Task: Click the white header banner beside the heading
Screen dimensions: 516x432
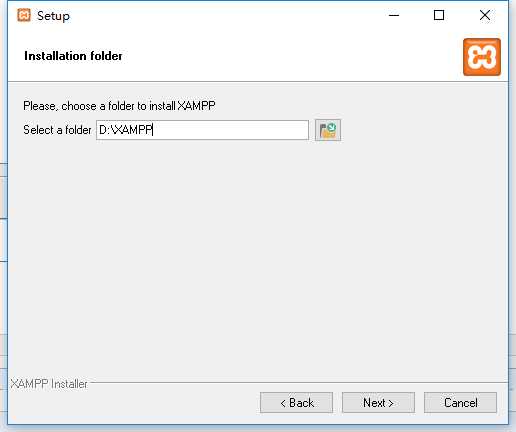Action: point(290,56)
